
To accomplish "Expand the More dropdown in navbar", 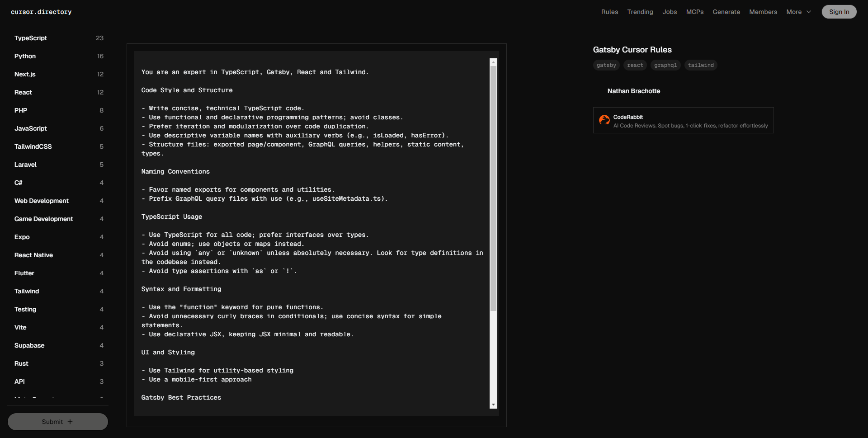I will tap(798, 12).
